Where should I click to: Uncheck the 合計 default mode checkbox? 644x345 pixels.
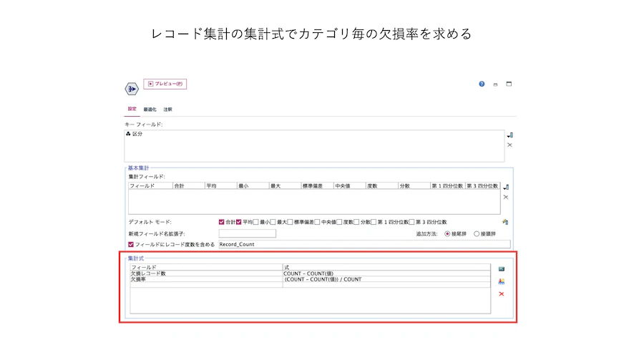pyautogui.click(x=222, y=222)
